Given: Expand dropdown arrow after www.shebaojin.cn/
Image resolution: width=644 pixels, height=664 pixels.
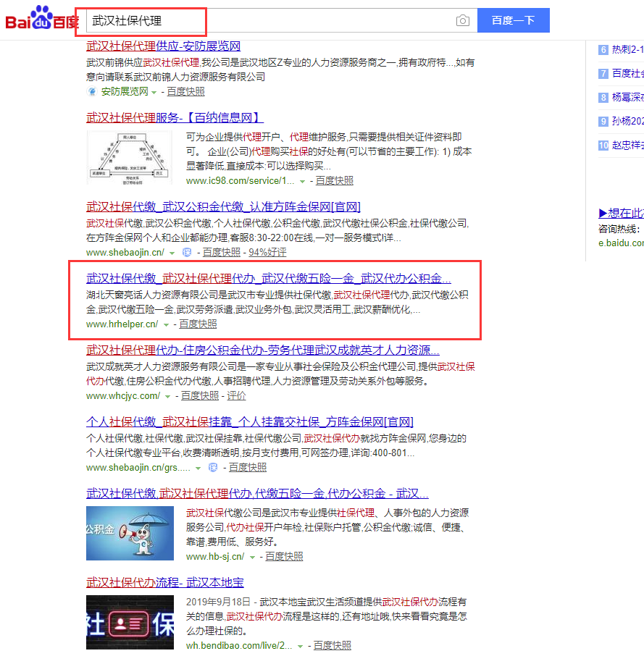Looking at the screenshot, I should coord(172,253).
